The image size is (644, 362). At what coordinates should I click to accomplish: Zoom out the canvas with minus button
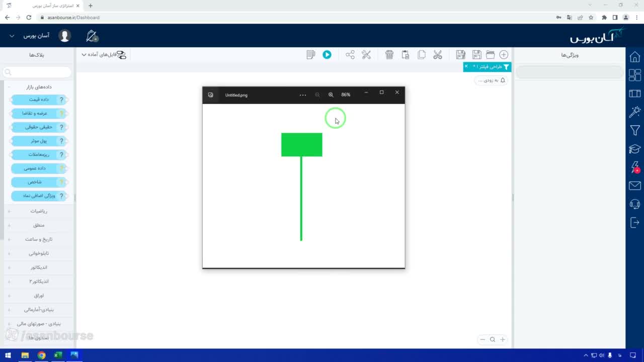pos(482,339)
